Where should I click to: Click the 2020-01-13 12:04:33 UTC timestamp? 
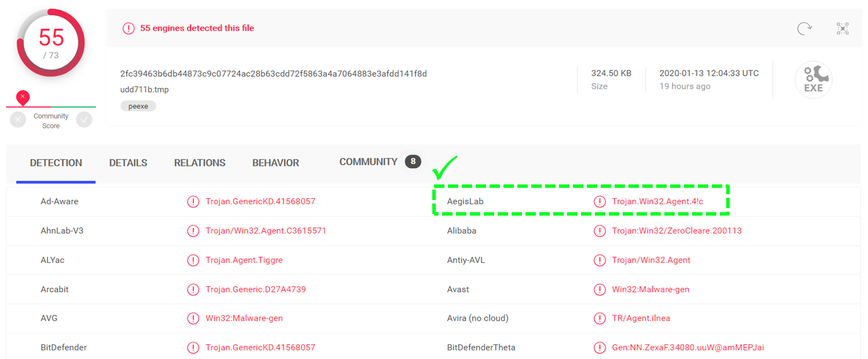tap(709, 73)
